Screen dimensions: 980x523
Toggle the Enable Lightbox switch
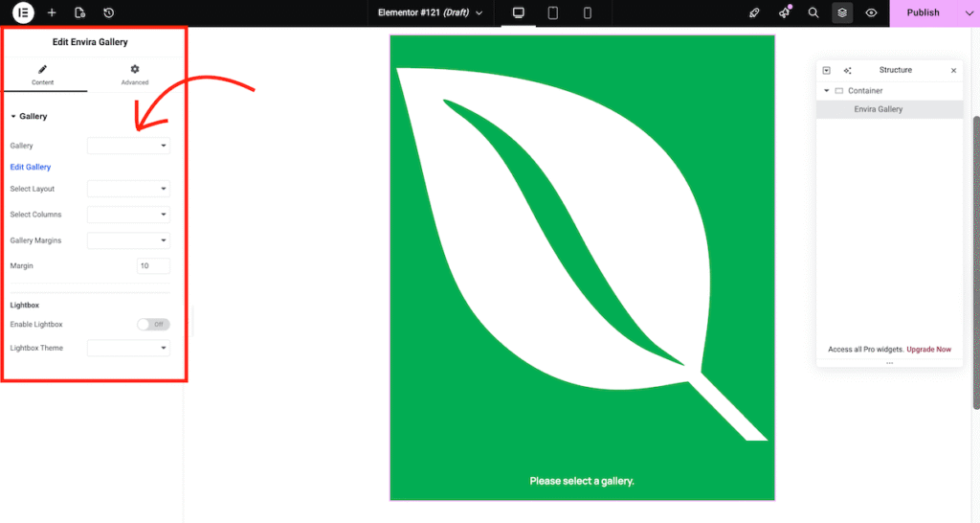pyautogui.click(x=153, y=324)
